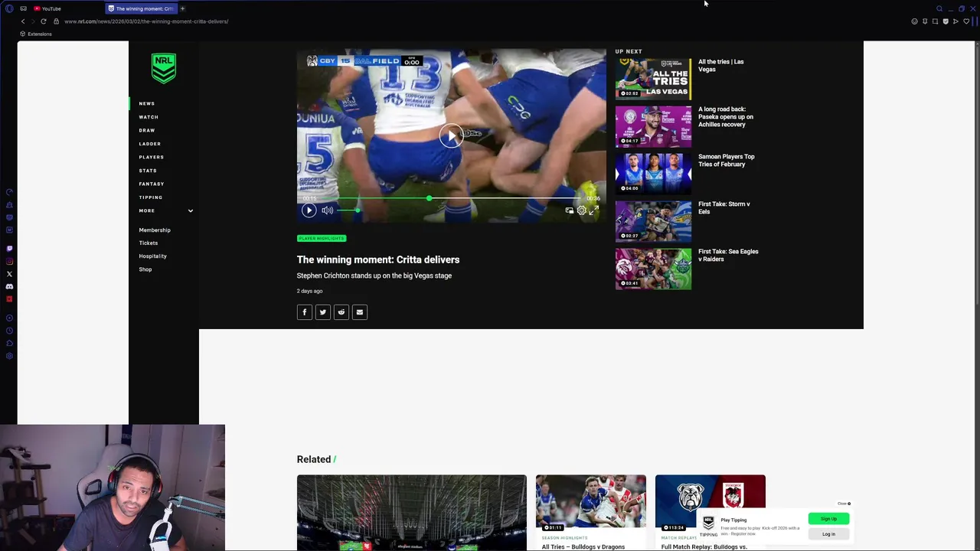Image resolution: width=980 pixels, height=551 pixels.
Task: Open the Opera menu logo
Action: pos(9,8)
